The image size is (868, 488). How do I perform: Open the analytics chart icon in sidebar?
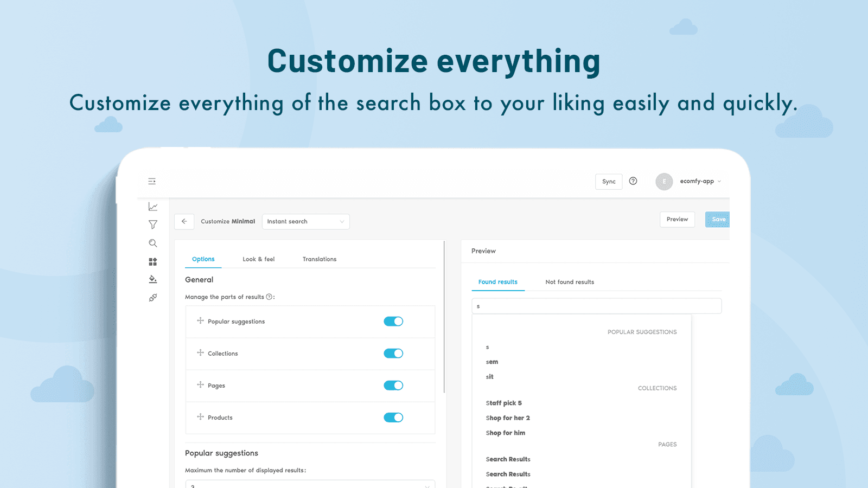coord(152,206)
